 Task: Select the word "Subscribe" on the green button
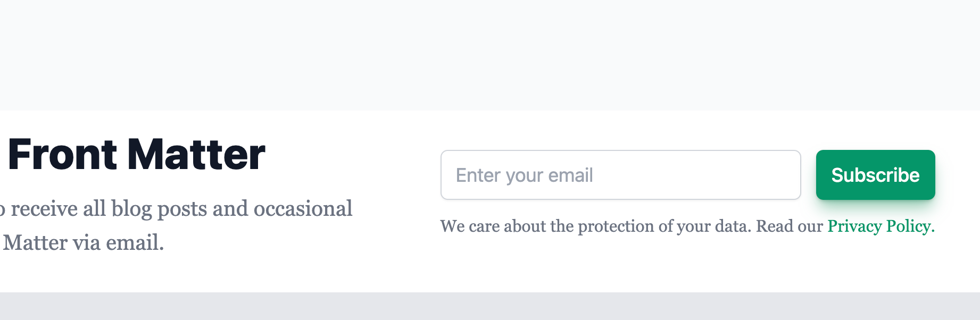point(875,175)
